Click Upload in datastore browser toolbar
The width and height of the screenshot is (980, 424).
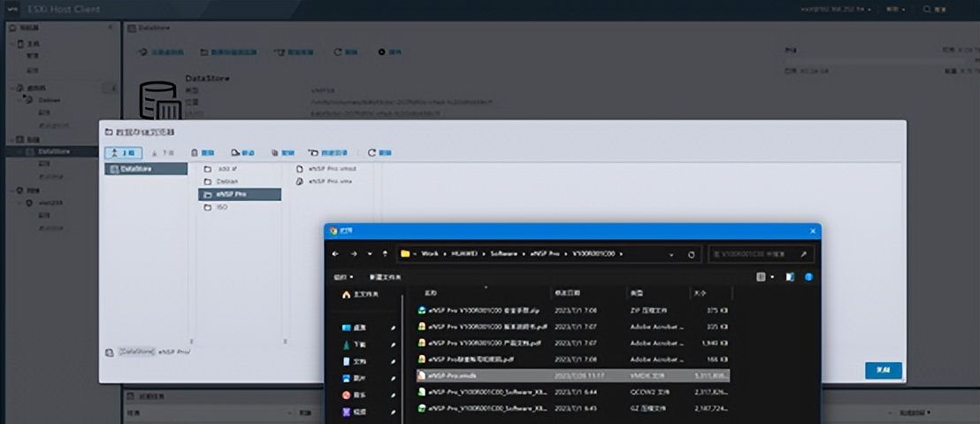click(123, 152)
